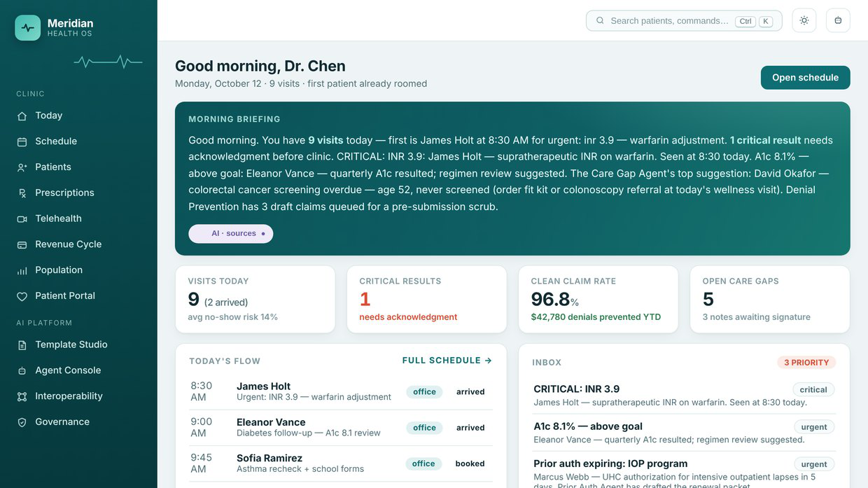Click the Agent Console robot icon
The image size is (868, 488).
[22, 371]
